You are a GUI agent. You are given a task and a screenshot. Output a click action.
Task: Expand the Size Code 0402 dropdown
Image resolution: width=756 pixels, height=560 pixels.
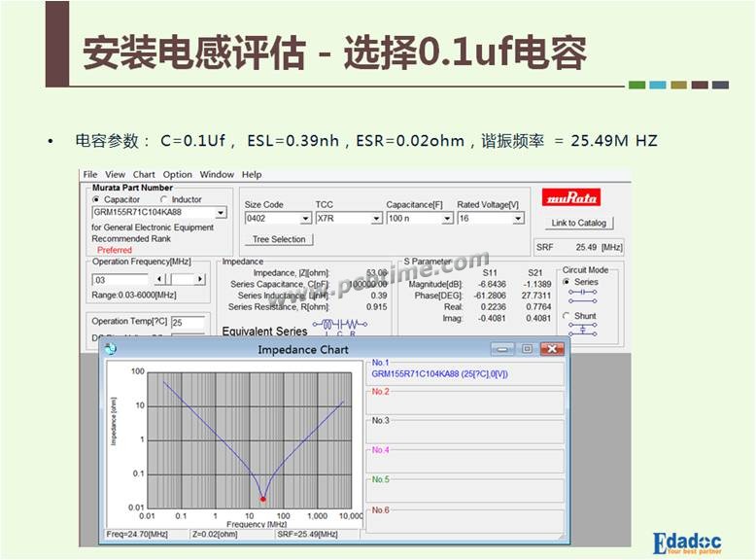pyautogui.click(x=306, y=219)
